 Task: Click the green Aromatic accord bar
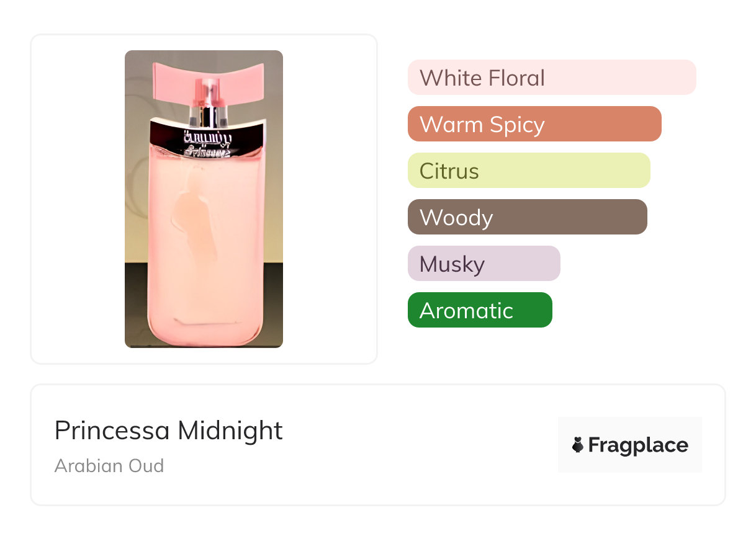(479, 310)
